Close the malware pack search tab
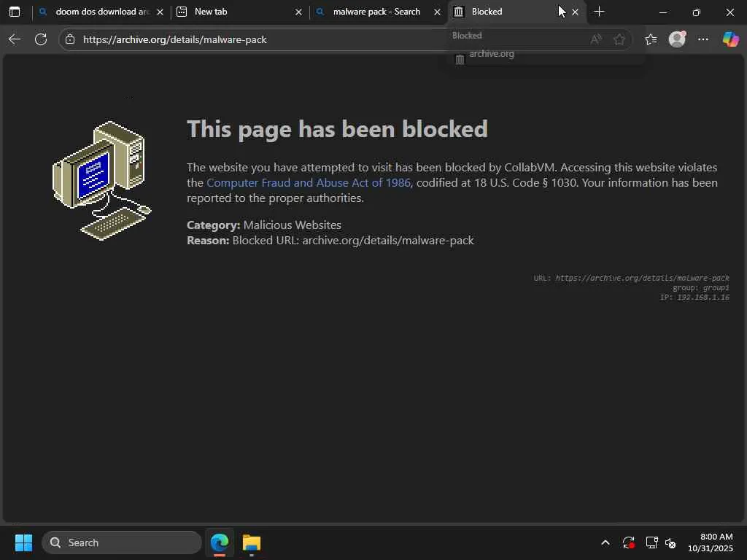The height and width of the screenshot is (560, 747). point(437,12)
